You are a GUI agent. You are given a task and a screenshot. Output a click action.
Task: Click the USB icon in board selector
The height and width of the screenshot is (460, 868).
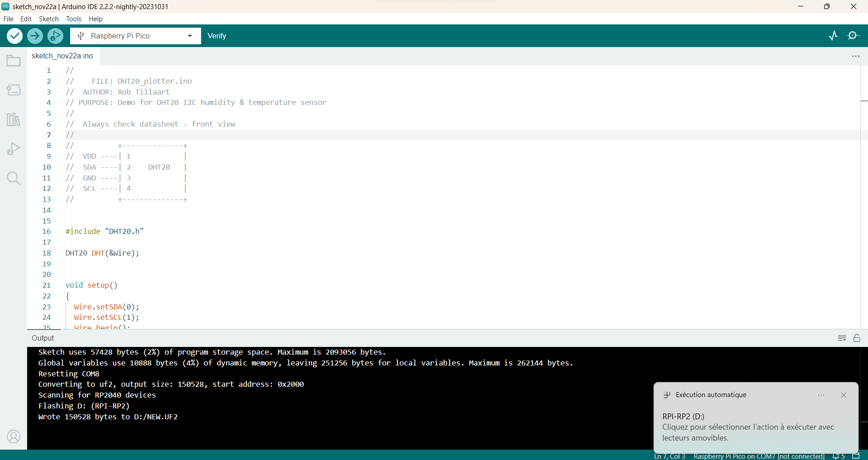pos(80,36)
